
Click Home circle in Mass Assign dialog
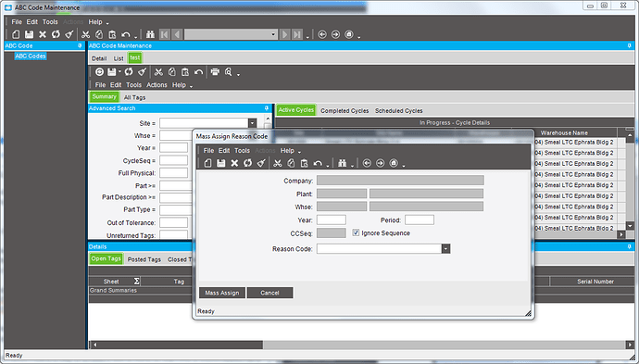click(394, 163)
